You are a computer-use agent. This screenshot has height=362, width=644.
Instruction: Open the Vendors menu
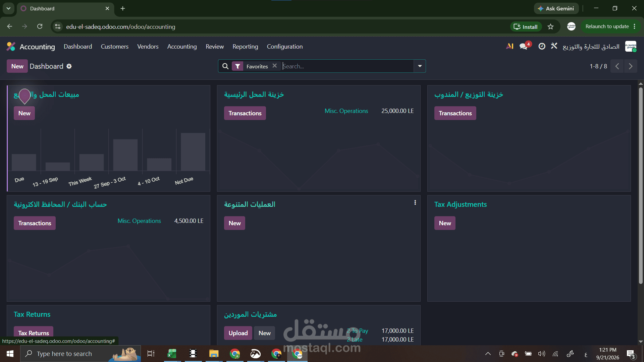click(x=148, y=47)
